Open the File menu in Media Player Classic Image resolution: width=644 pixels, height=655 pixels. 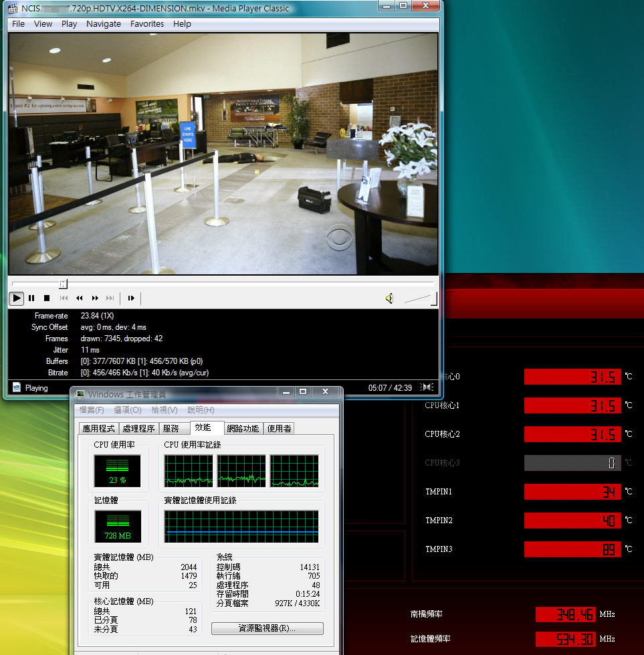point(18,24)
